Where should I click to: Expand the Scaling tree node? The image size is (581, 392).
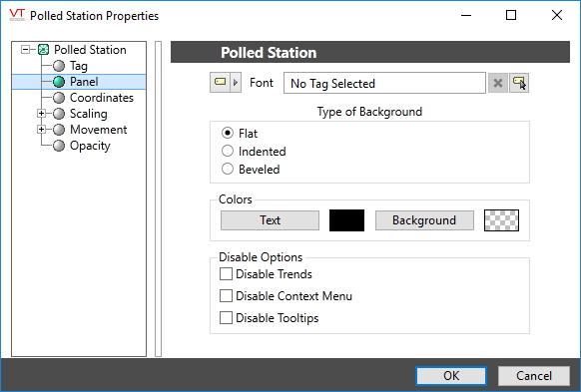pos(42,114)
